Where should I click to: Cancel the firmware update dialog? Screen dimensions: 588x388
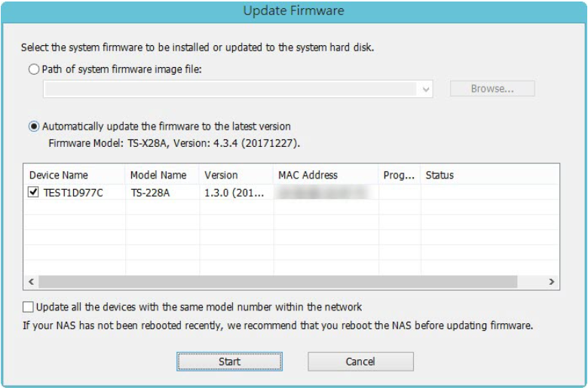tap(360, 362)
